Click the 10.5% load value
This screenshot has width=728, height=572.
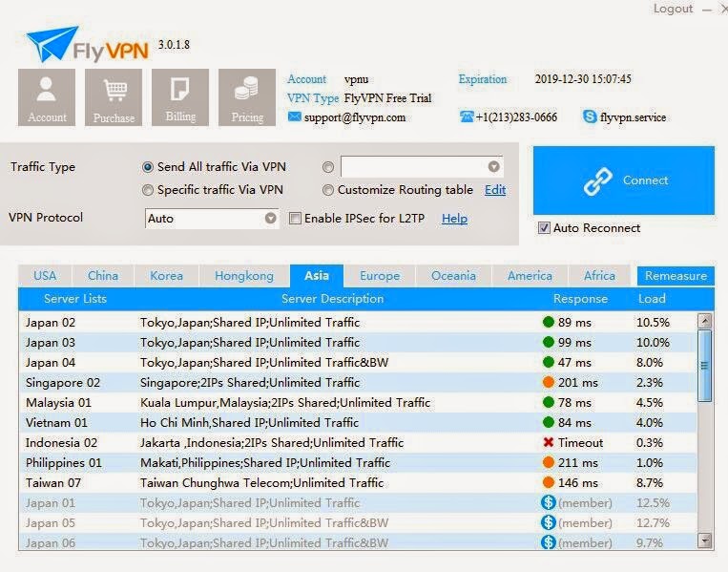[653, 322]
